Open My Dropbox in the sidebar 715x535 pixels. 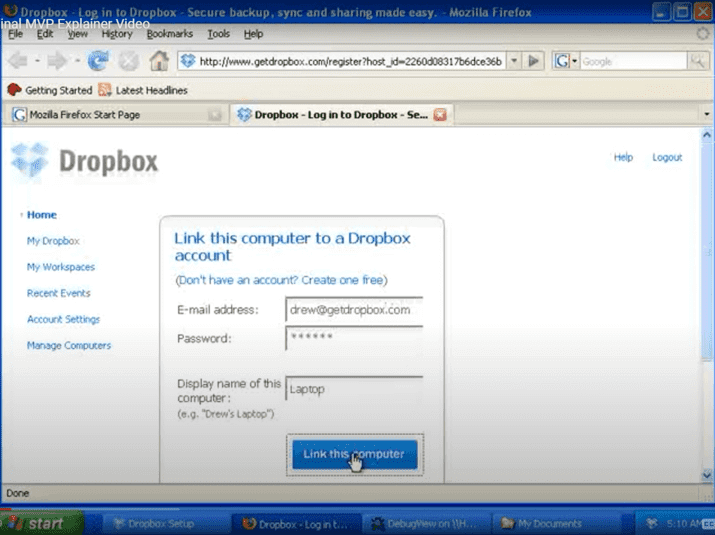point(53,241)
